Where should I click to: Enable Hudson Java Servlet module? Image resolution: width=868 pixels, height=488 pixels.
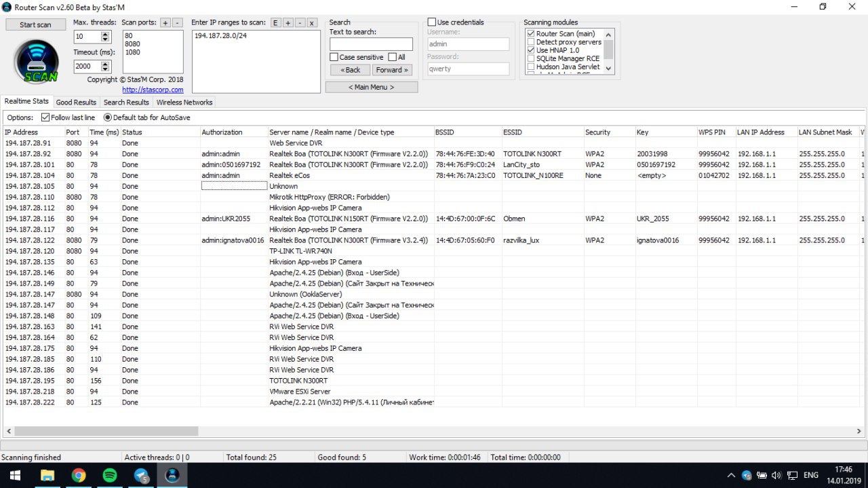pyautogui.click(x=531, y=67)
